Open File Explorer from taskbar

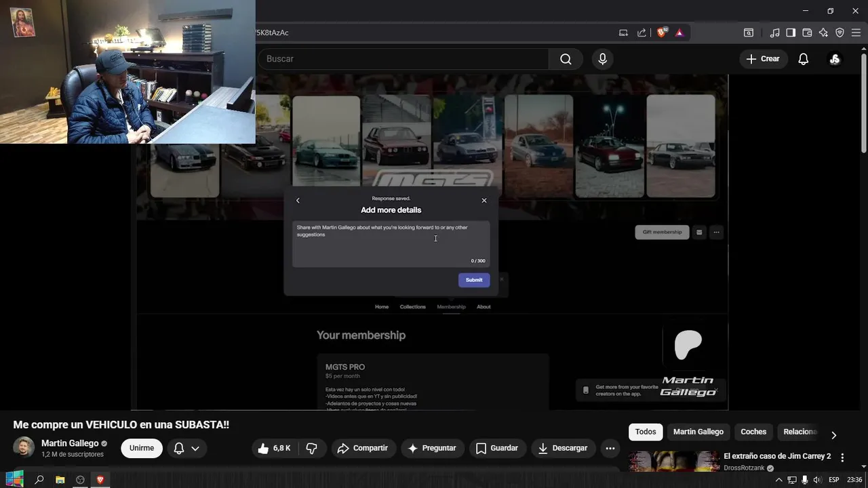(60, 480)
